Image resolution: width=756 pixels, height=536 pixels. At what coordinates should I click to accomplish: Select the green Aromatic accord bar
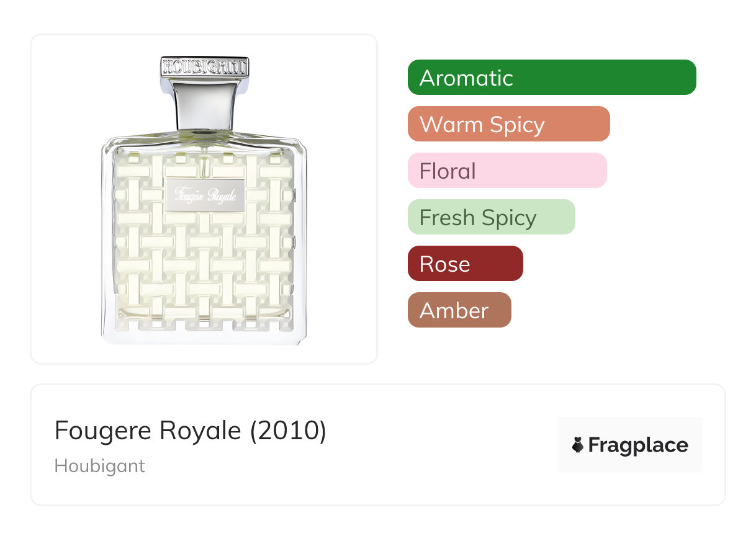(x=551, y=78)
